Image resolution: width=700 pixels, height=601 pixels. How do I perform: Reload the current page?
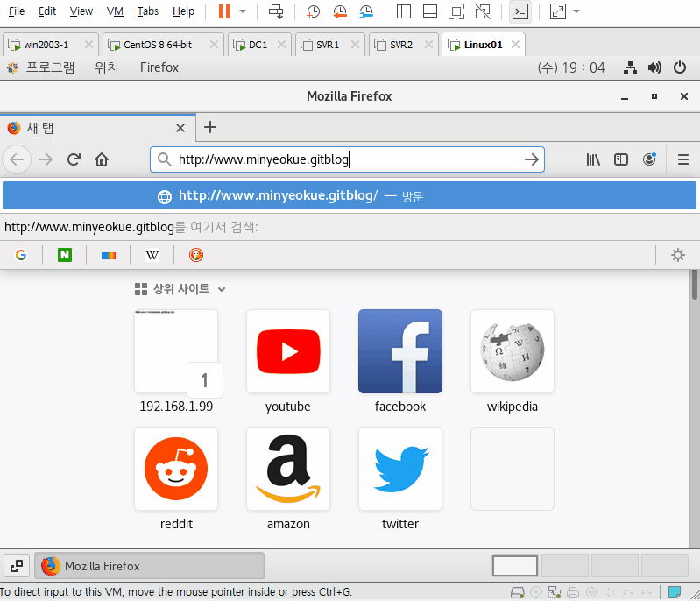pos(74,159)
